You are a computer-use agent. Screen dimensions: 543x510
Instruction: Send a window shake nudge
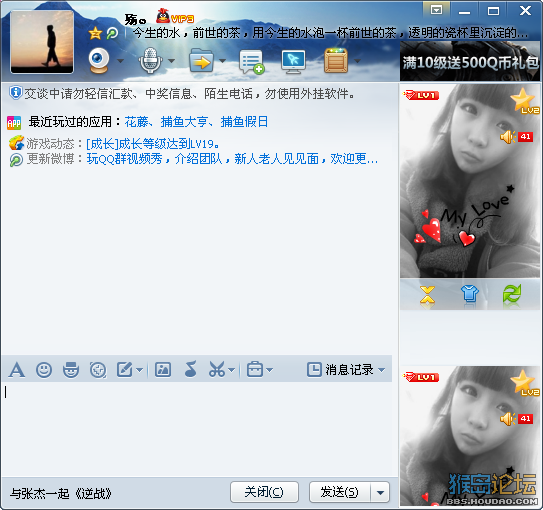[x=98, y=370]
